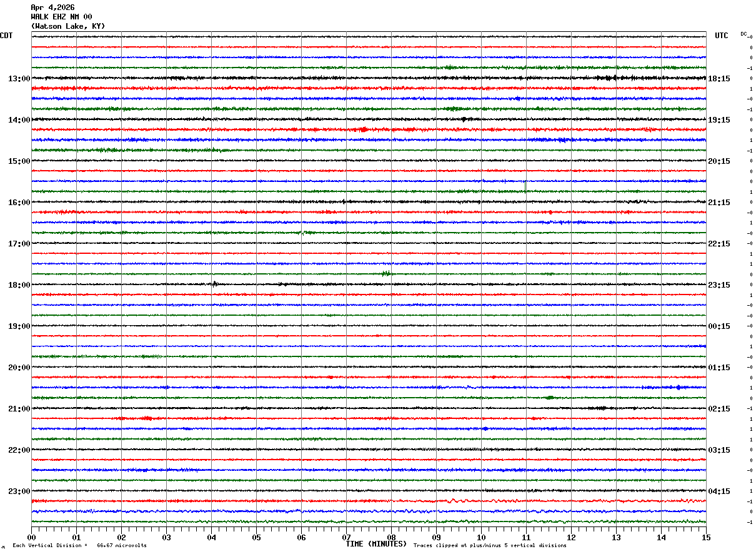756x554 pixels.
Task: Select the 16:00 CDT row label
Action: click(x=19, y=203)
